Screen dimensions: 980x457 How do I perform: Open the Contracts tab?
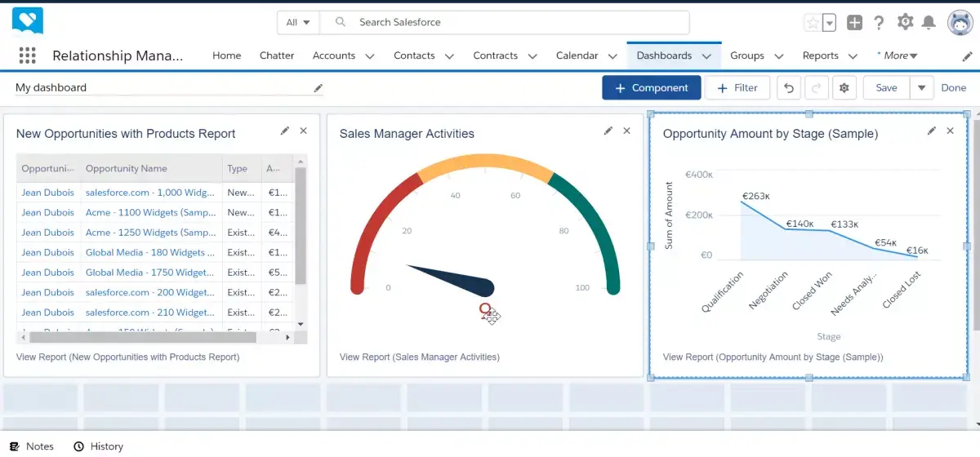[496, 55]
